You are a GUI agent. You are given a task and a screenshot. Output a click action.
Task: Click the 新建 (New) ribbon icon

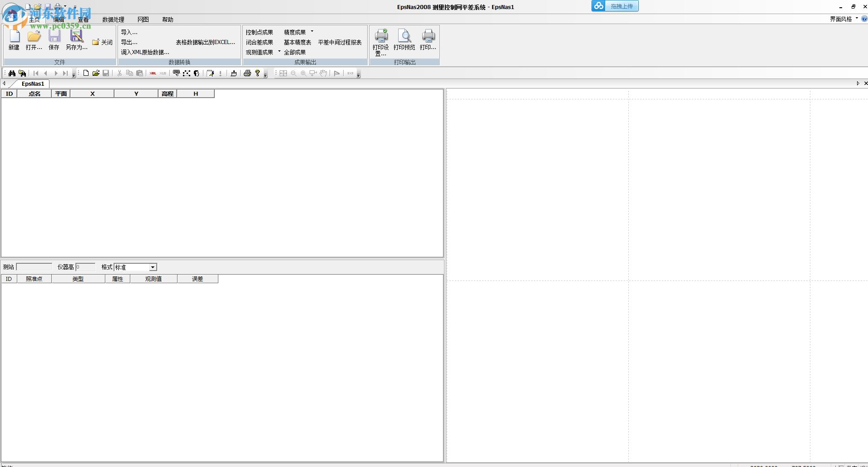14,40
